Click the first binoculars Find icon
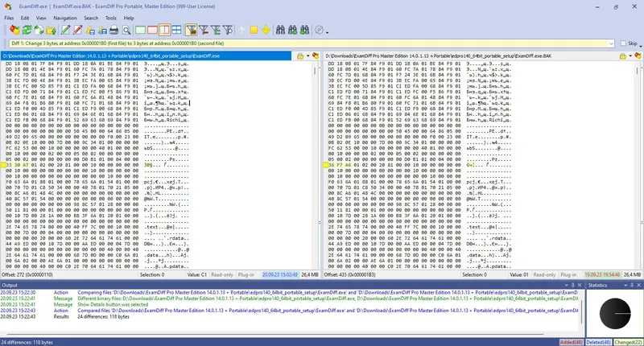Image resolution: width=644 pixels, height=346 pixels. [280, 30]
